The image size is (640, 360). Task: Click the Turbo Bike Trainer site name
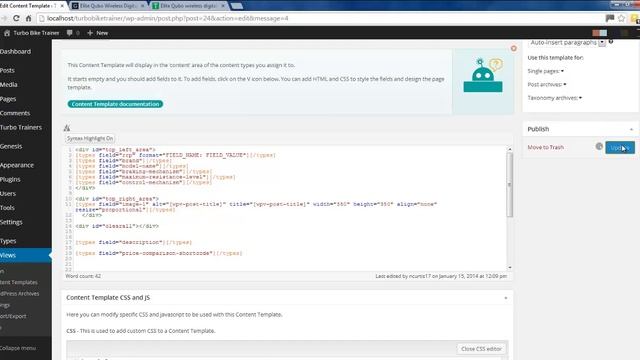tap(36, 33)
